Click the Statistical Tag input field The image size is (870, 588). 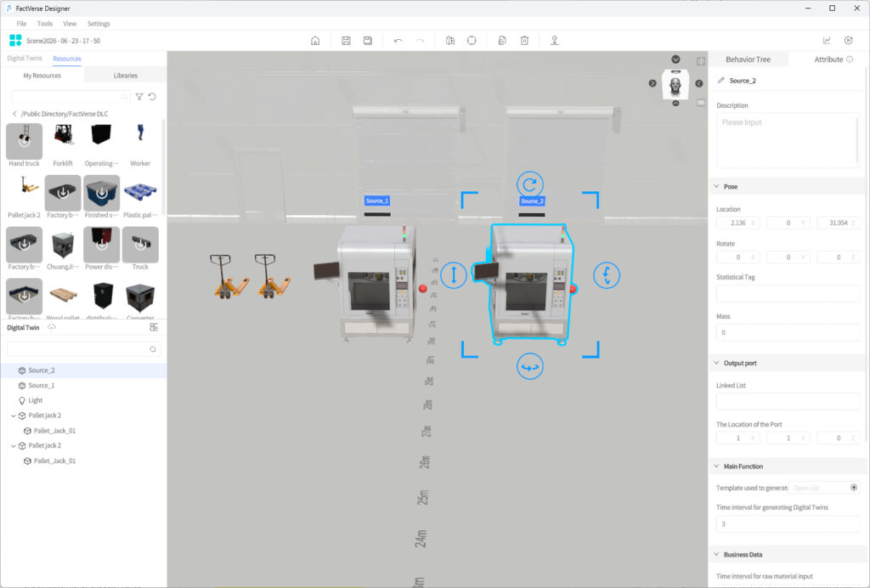click(x=788, y=293)
